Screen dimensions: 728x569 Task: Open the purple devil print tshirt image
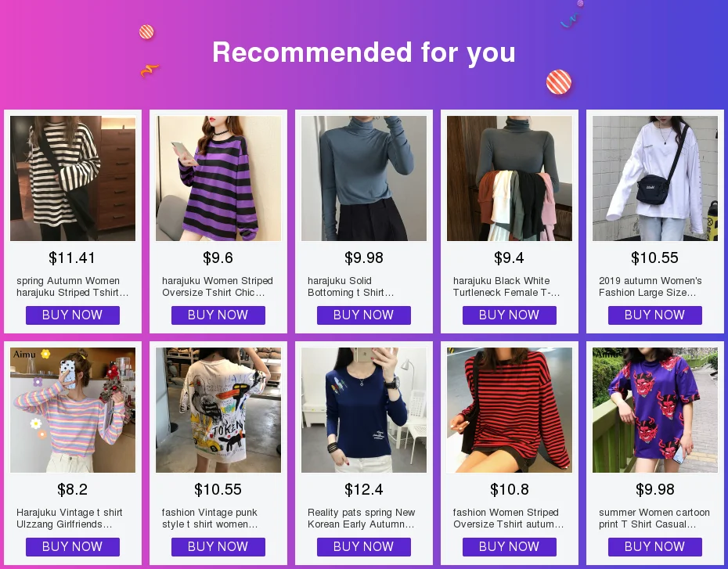click(655, 410)
